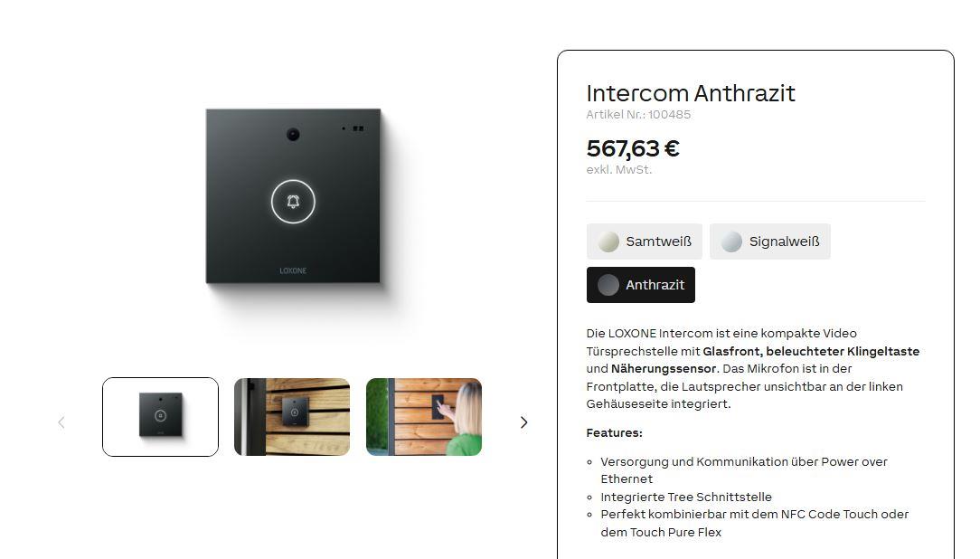Select the Samtweiß color option

coord(645,242)
